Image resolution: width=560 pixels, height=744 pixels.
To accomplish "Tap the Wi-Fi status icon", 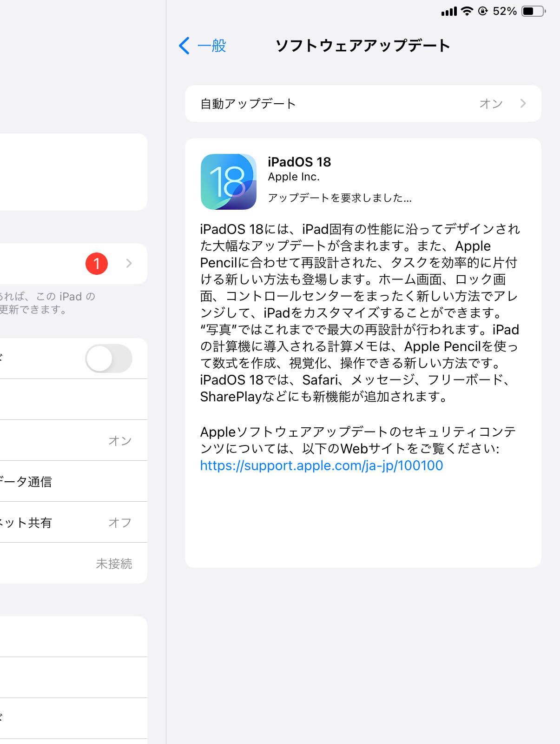I will 467,11.
